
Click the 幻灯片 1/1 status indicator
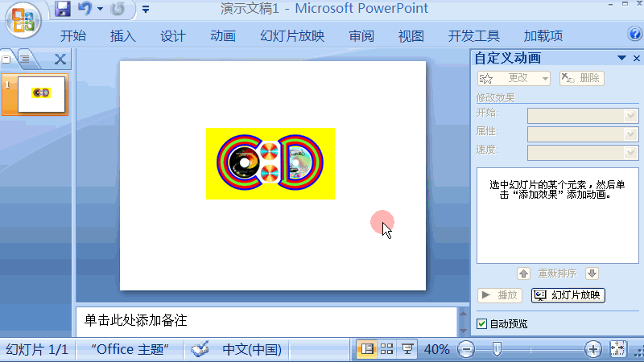pos(37,350)
